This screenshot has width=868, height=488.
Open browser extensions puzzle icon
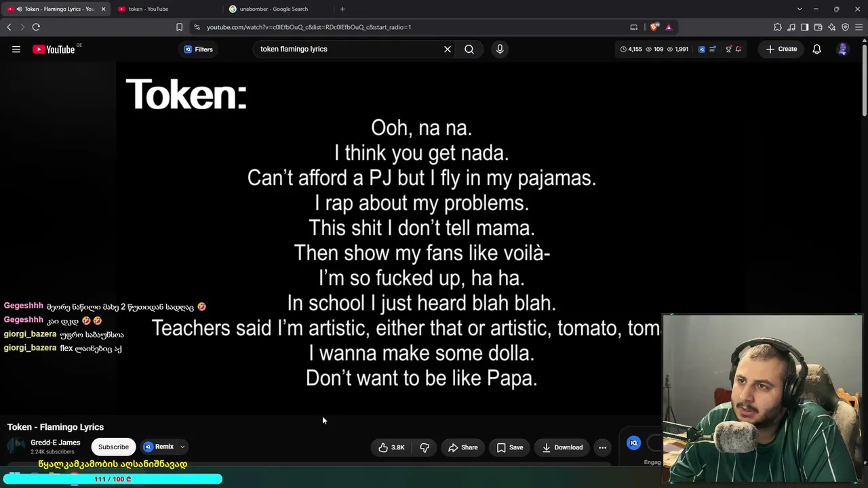coord(778,27)
